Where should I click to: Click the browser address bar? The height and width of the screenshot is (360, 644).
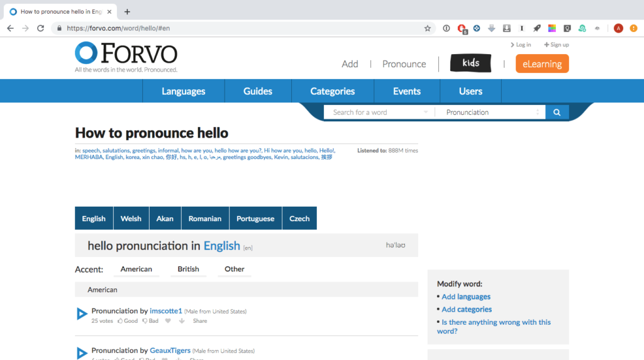pyautogui.click(x=242, y=28)
